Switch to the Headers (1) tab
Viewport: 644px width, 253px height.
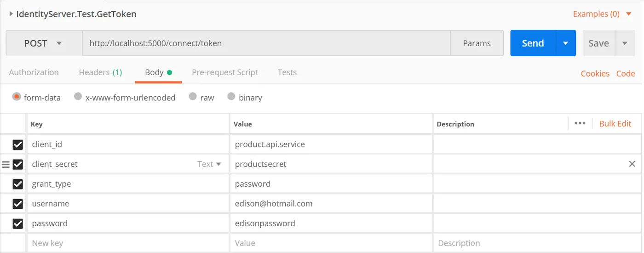pos(100,72)
